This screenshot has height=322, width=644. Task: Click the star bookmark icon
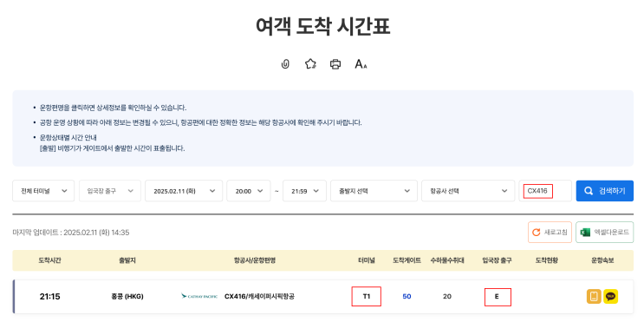pyautogui.click(x=310, y=64)
